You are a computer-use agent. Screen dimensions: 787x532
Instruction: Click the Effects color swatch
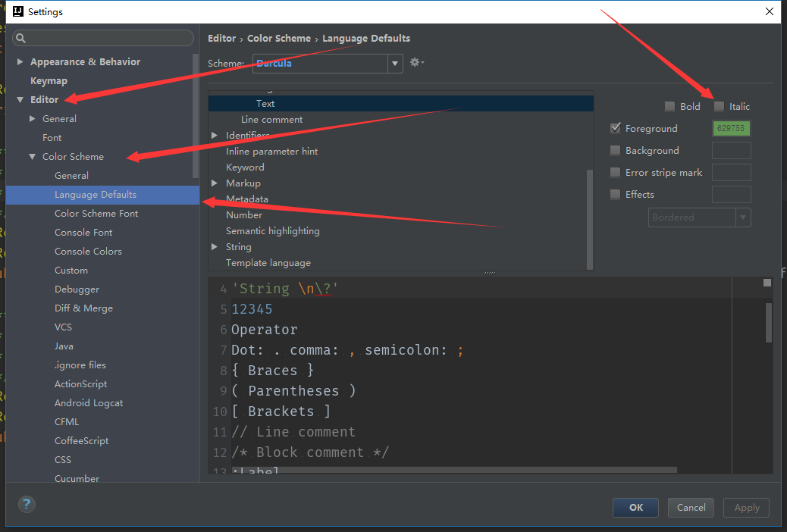(x=732, y=194)
